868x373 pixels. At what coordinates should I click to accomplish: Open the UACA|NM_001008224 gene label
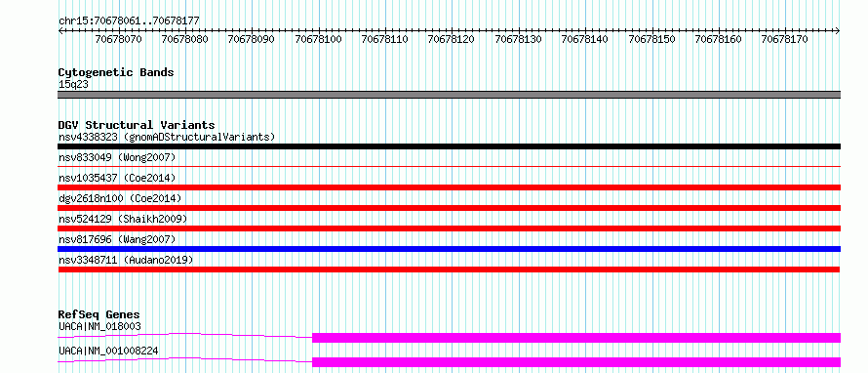click(108, 351)
